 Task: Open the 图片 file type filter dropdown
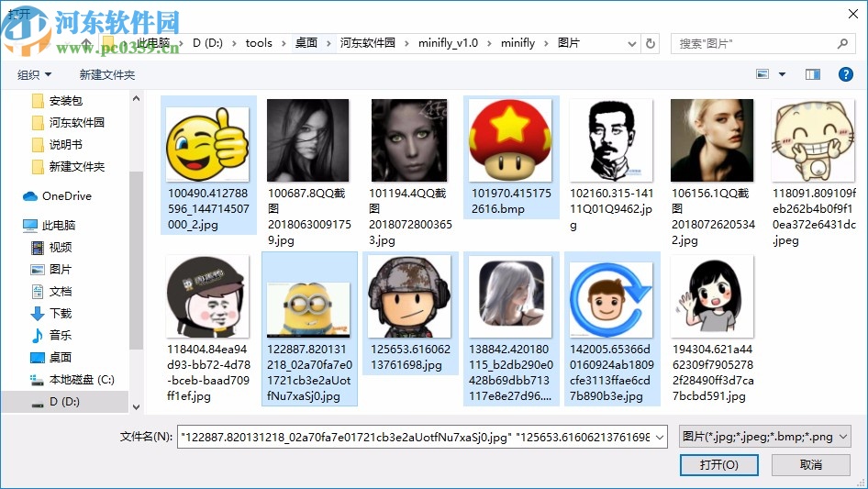tap(764, 437)
